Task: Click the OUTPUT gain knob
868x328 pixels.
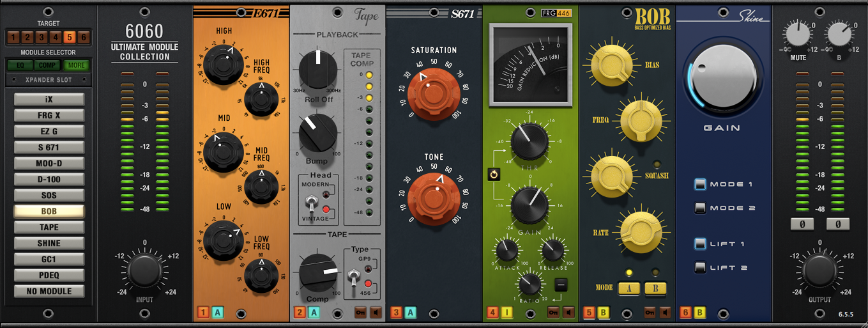Action: point(820,270)
